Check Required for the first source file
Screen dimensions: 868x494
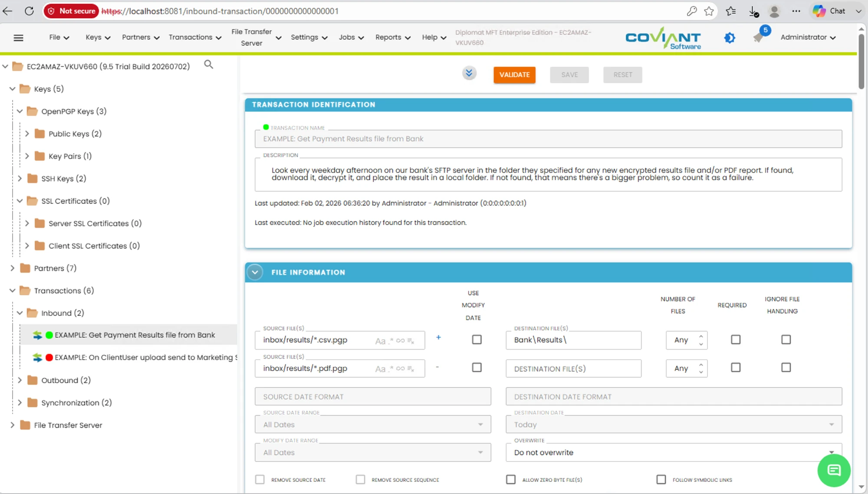pos(736,340)
